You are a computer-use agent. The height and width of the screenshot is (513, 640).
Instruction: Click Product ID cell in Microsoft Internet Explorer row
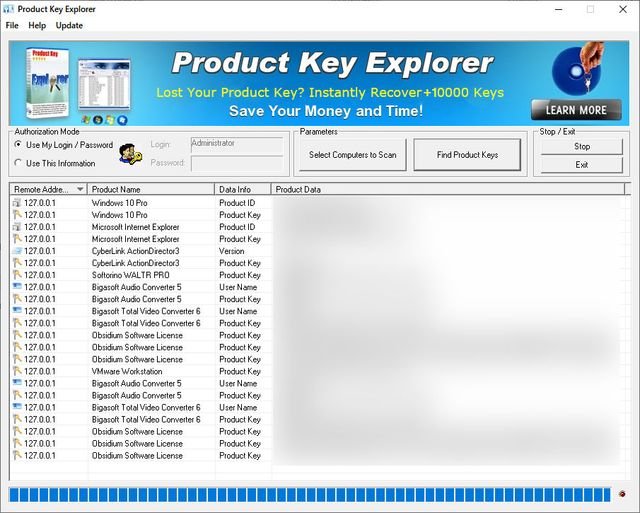tap(237, 227)
